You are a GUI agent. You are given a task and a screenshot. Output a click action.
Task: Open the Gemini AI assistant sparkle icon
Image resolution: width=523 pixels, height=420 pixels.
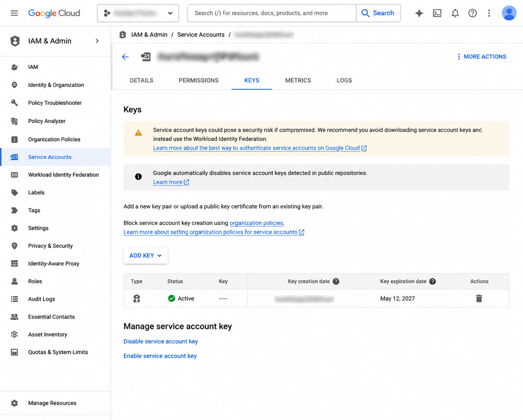[419, 13]
